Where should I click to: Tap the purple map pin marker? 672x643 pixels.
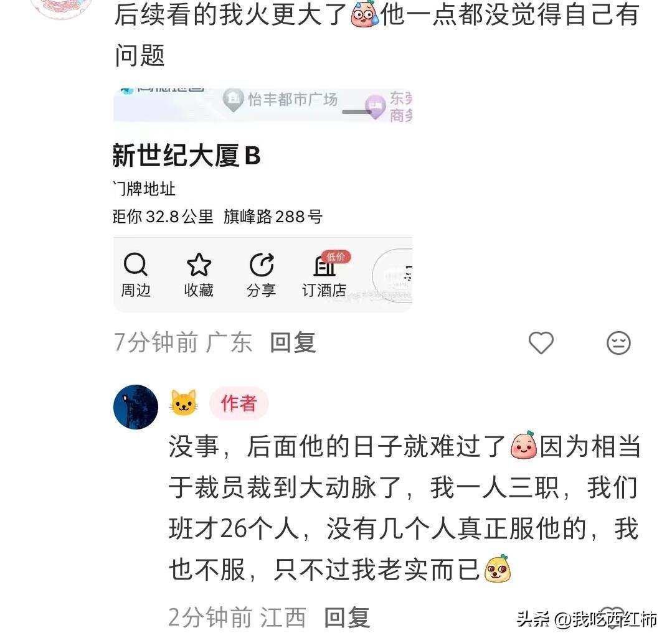click(375, 106)
